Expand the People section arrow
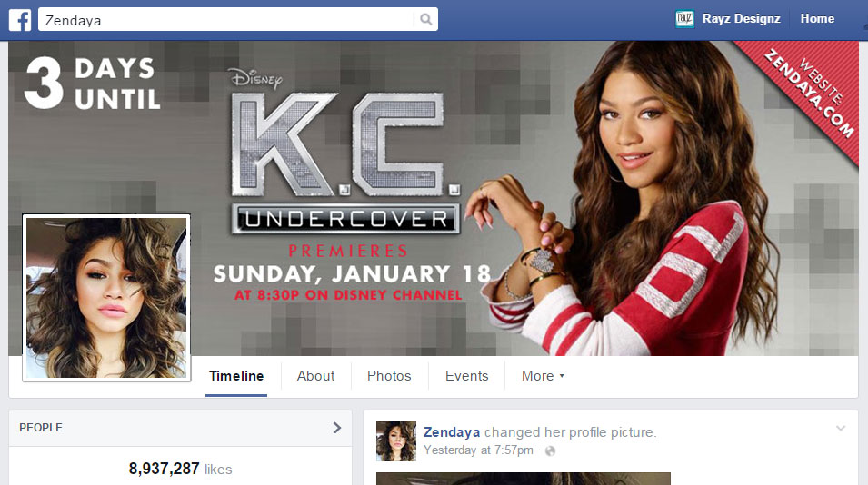 point(336,428)
